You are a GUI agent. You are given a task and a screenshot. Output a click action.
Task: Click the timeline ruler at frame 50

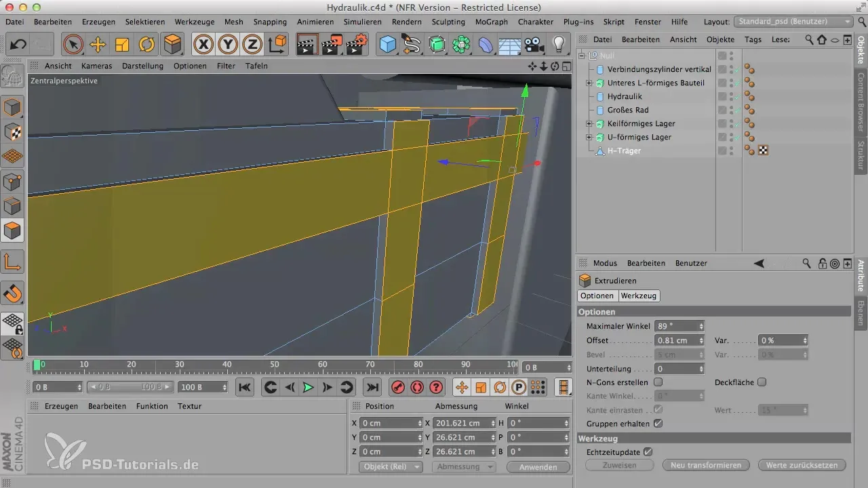coord(275,366)
